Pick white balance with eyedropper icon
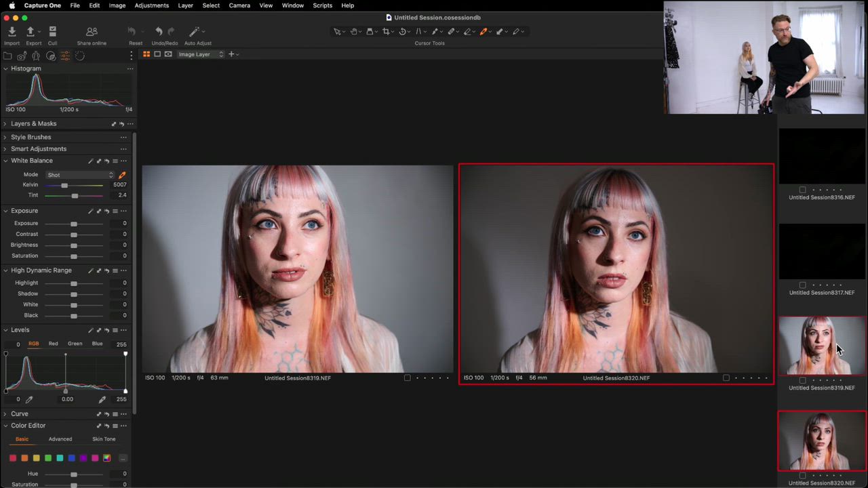The image size is (868, 488). point(122,175)
